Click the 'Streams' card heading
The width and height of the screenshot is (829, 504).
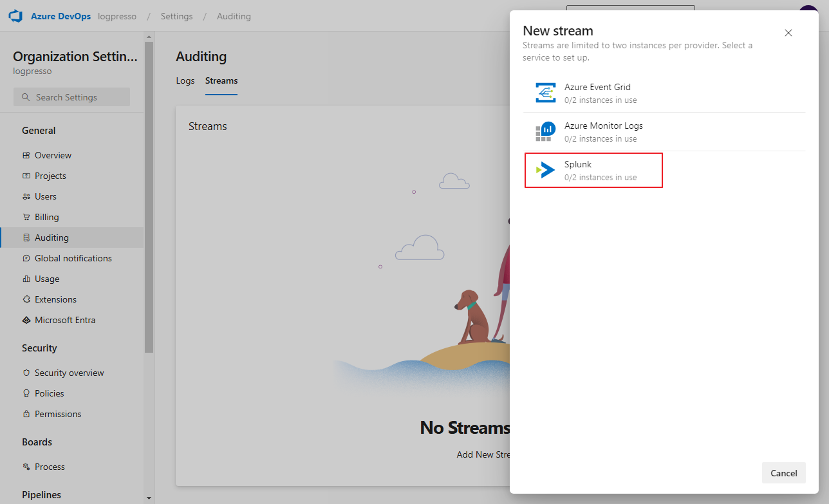[208, 126]
